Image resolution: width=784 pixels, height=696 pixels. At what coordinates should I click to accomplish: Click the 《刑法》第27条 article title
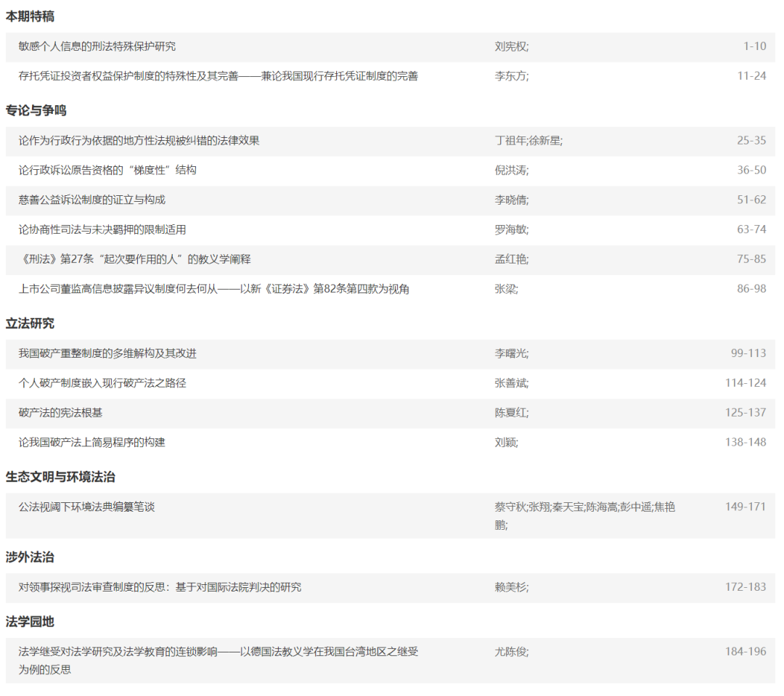134,259
